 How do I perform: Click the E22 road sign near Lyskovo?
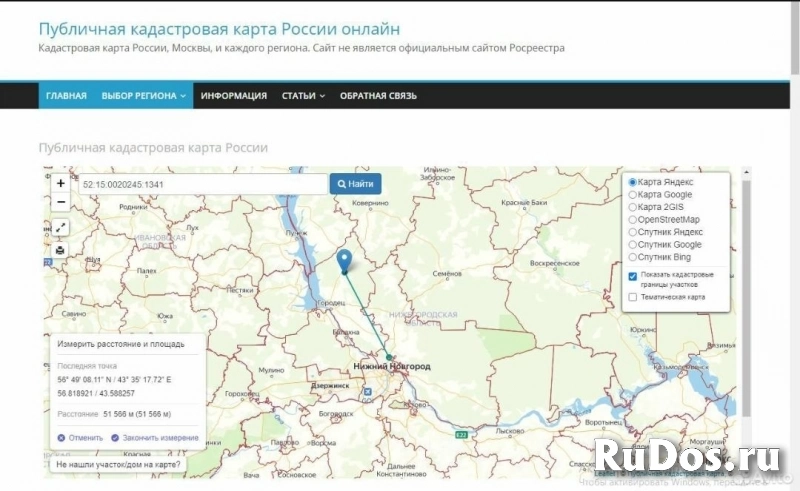click(x=461, y=434)
